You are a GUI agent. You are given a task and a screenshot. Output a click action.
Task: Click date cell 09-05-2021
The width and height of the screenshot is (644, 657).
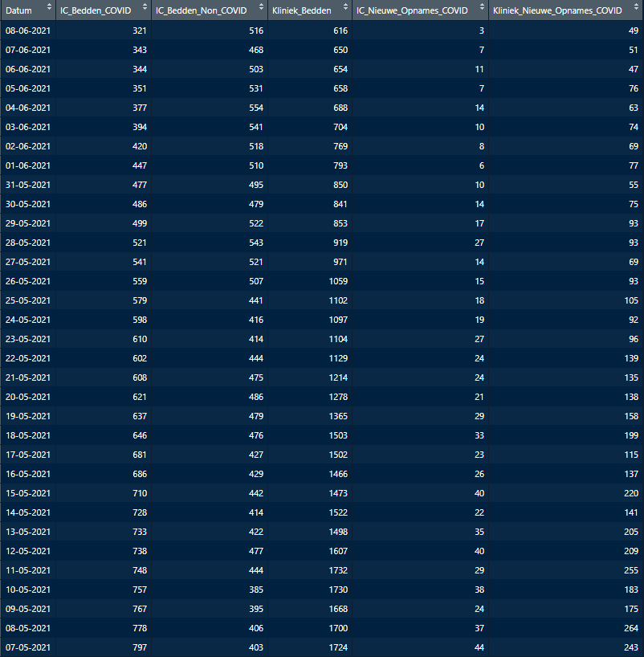coord(28,609)
